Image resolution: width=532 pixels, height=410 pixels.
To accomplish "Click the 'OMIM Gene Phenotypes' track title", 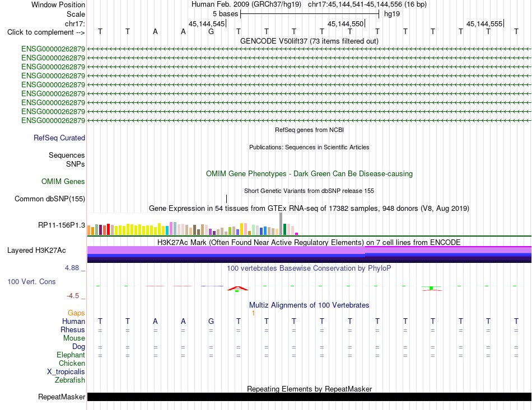I will [309, 174].
